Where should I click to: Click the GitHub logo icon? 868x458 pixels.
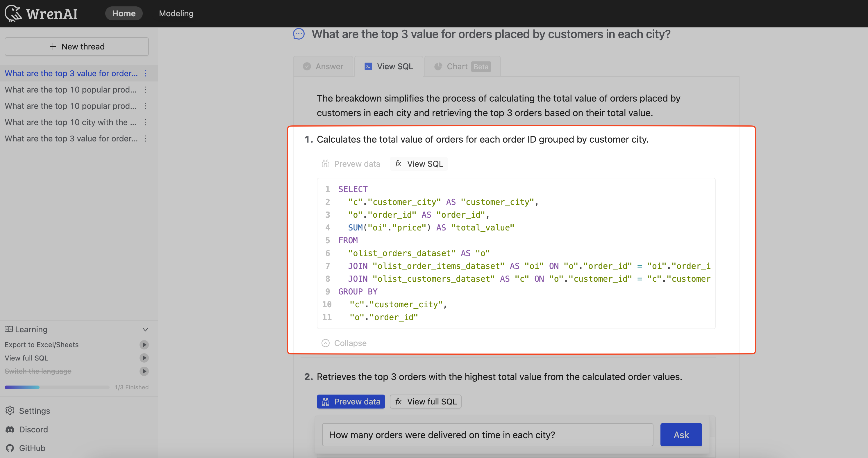[x=10, y=448]
